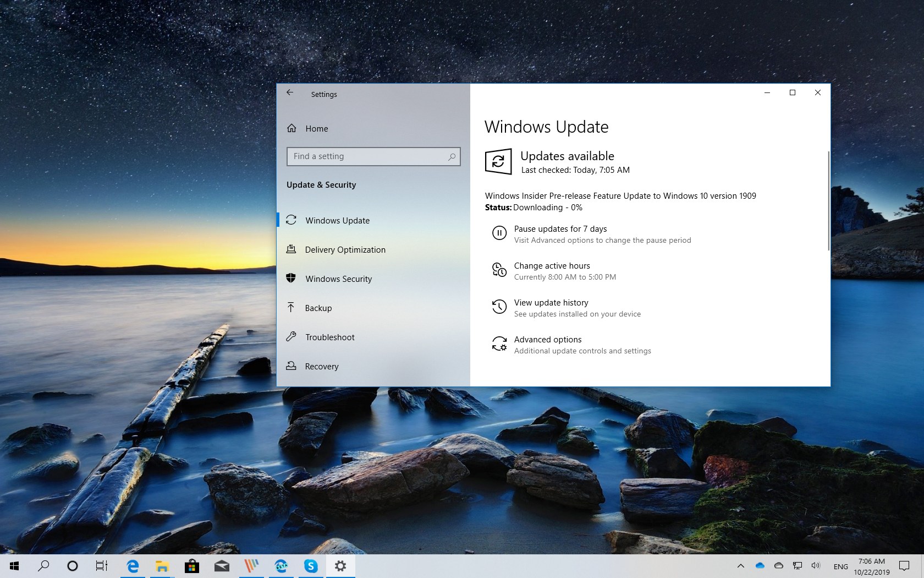Click the grey OneDrive cloud tray icon
This screenshot has height=578, width=924.
pyautogui.click(x=779, y=565)
